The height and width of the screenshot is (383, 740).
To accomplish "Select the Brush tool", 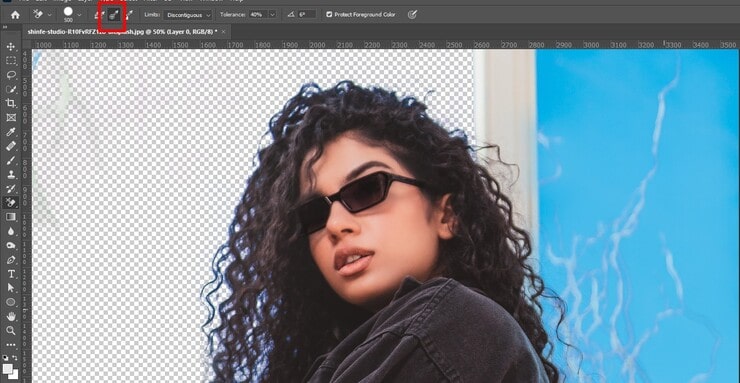I will tap(11, 160).
